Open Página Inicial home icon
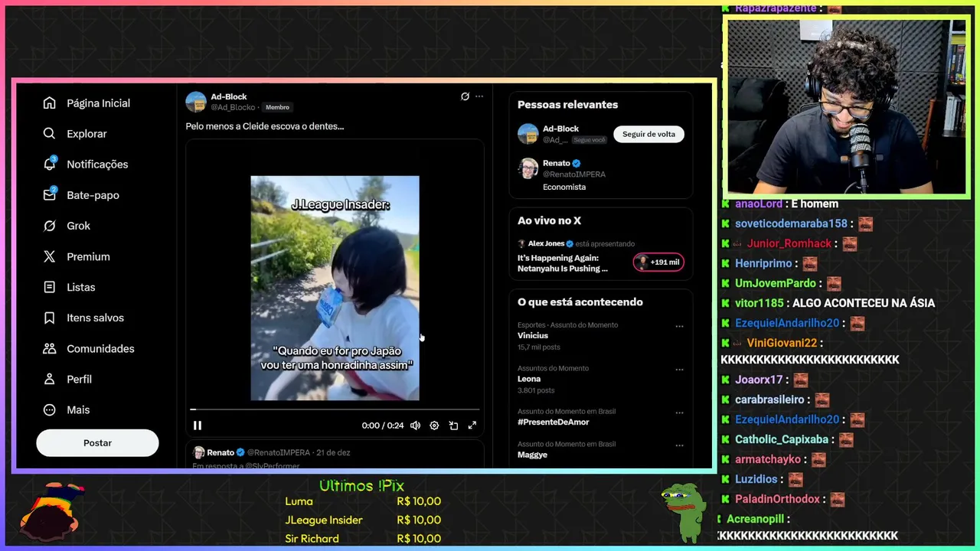Image resolution: width=980 pixels, height=551 pixels. click(x=49, y=103)
